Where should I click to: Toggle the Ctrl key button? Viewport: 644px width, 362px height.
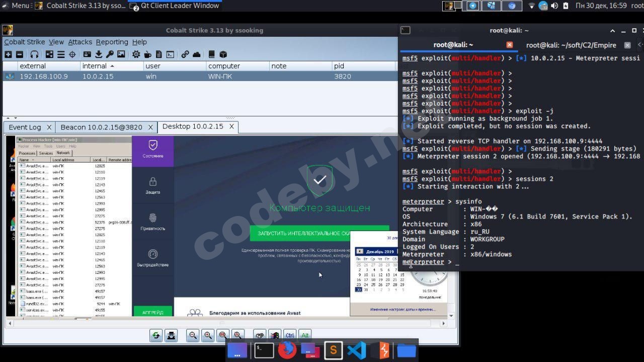(x=290, y=335)
